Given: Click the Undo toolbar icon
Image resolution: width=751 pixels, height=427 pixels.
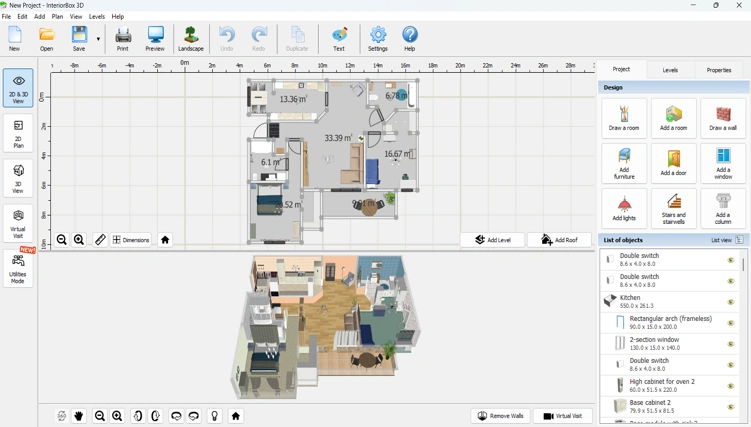Looking at the screenshot, I should click(x=227, y=38).
